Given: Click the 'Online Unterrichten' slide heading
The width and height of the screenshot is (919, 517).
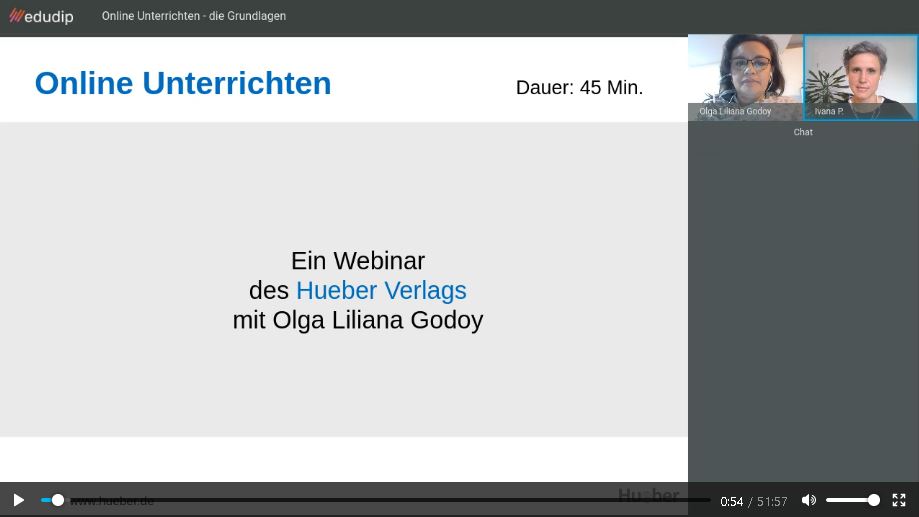Looking at the screenshot, I should (x=183, y=83).
